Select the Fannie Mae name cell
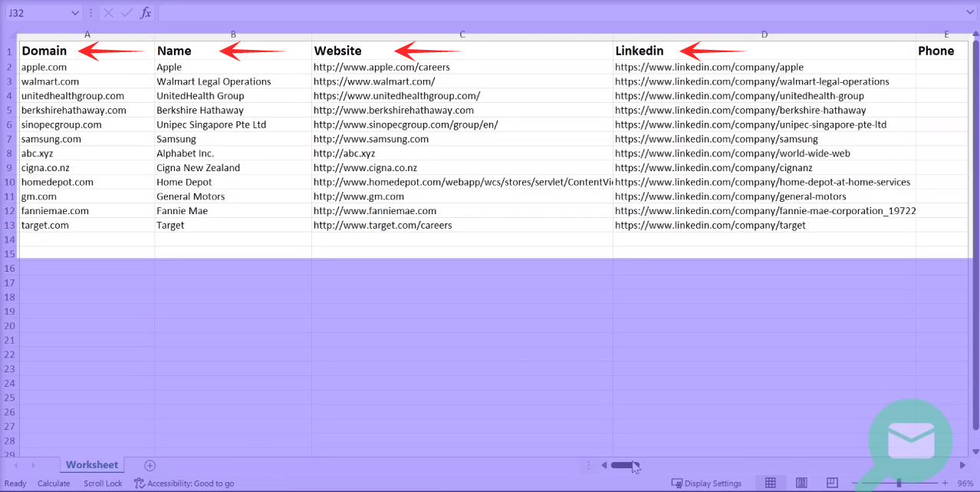This screenshot has width=980, height=492. tap(233, 210)
